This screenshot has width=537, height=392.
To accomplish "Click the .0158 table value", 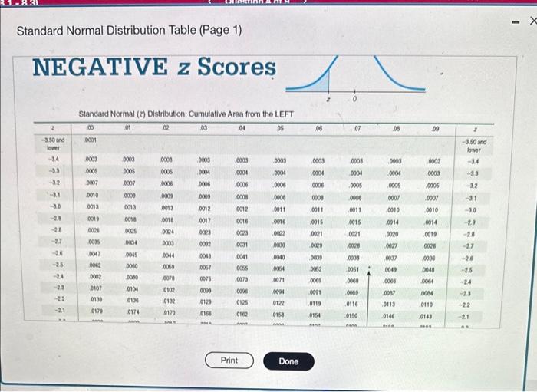I will coord(278,315).
